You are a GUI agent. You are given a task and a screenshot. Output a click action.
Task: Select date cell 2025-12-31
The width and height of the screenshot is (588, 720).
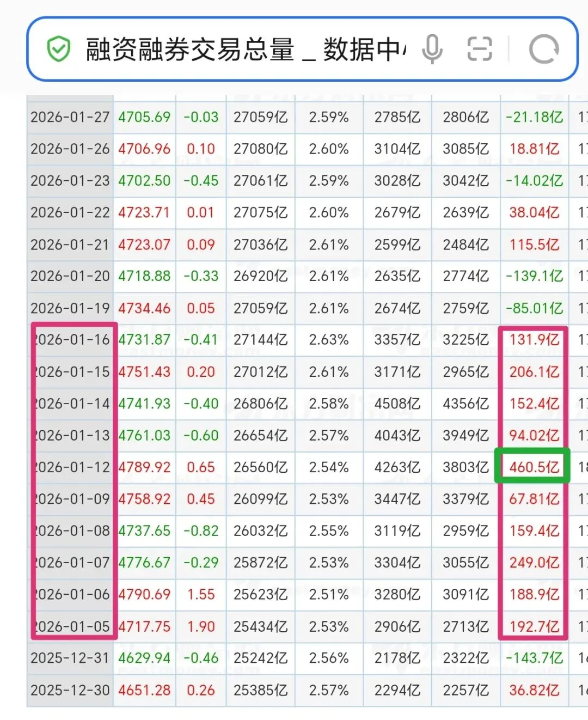[x=70, y=658]
